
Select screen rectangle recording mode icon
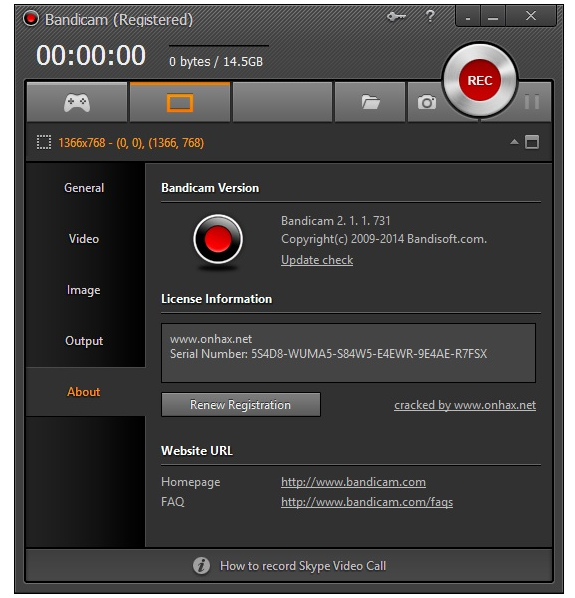click(x=180, y=103)
